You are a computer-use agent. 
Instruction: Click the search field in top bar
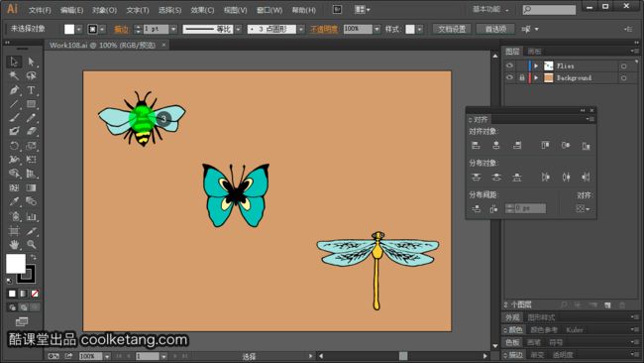[x=549, y=10]
